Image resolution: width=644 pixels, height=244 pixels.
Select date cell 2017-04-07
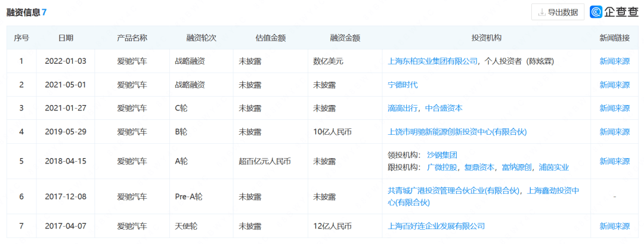click(66, 226)
